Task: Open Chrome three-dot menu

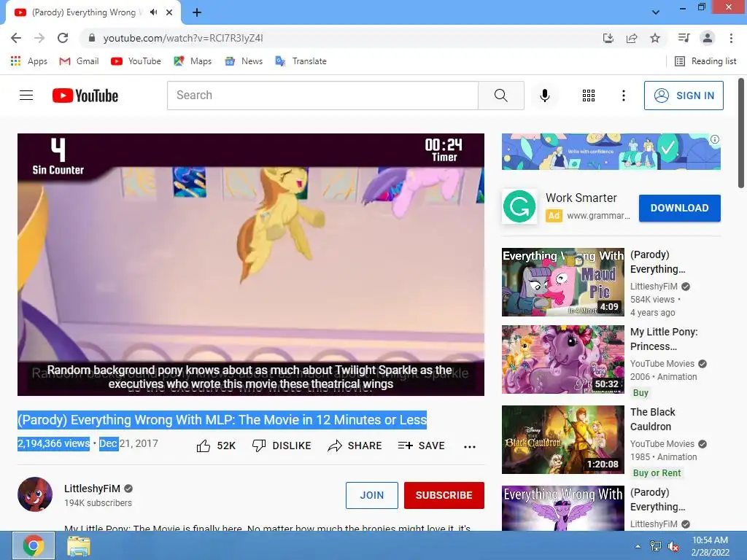Action: pos(731,38)
